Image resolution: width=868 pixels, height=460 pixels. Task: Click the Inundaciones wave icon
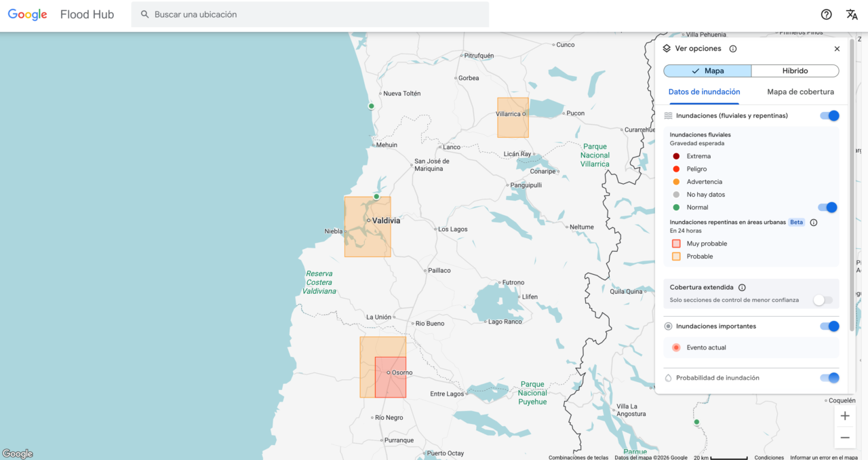pos(668,116)
